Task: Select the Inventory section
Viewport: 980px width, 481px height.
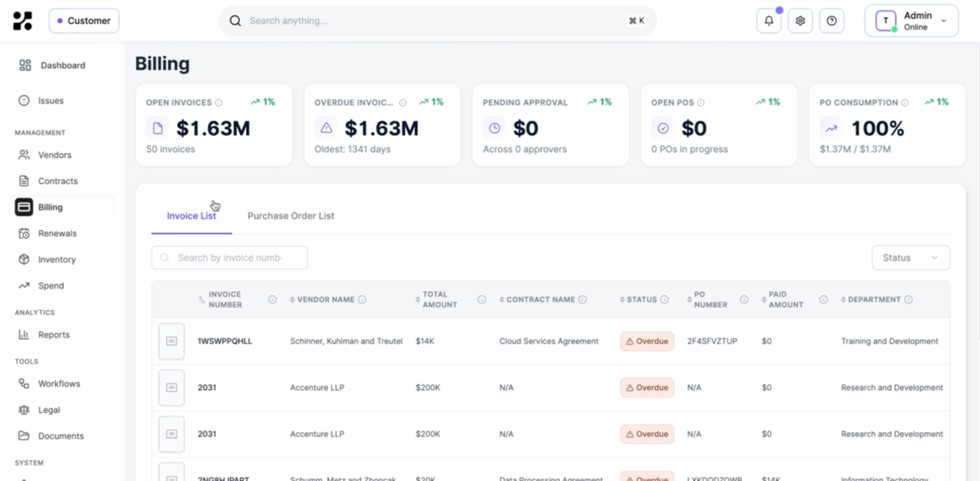Action: (57, 259)
